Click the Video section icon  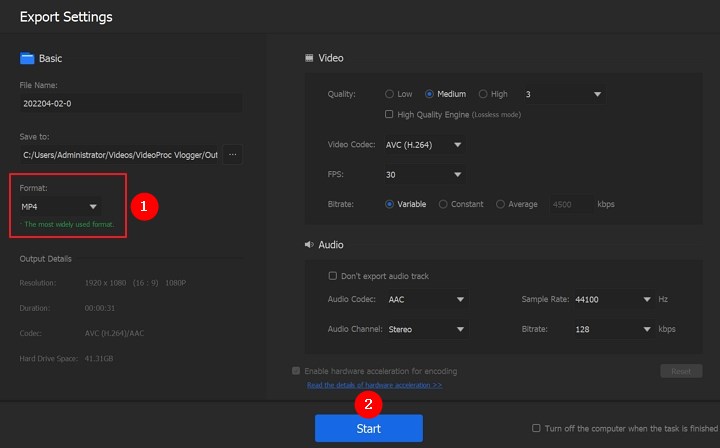click(x=309, y=59)
